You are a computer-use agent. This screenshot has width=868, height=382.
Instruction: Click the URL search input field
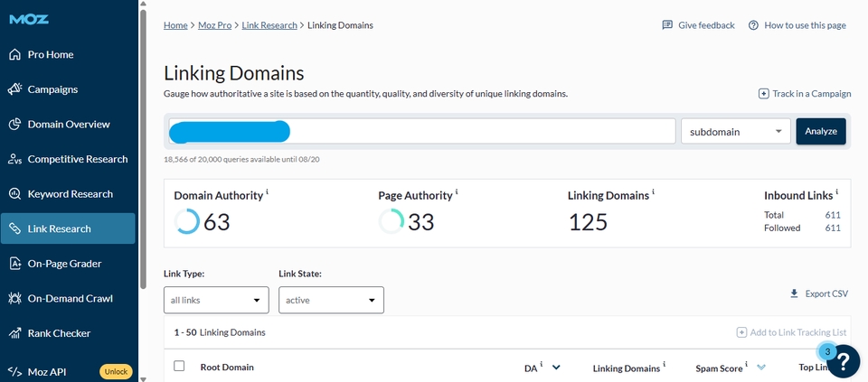[422, 132]
